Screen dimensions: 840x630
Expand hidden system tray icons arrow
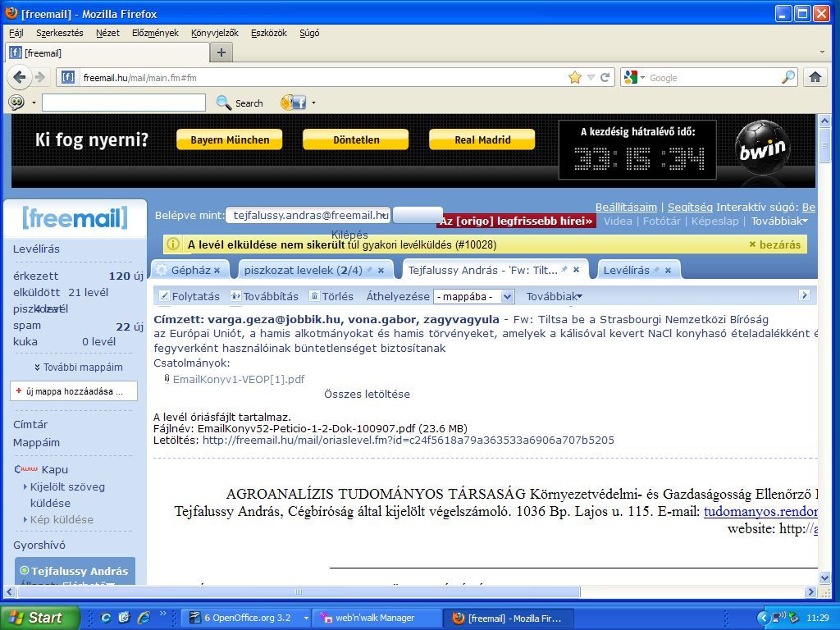[763, 618]
